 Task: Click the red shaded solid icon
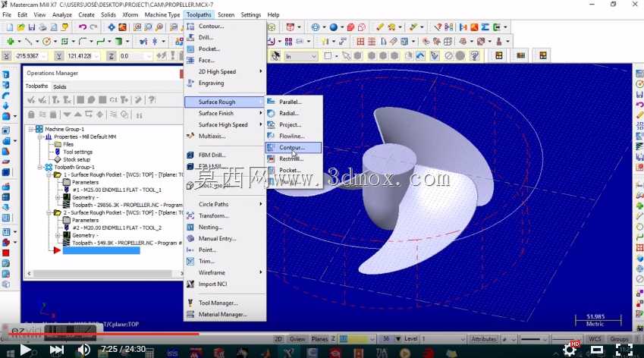[350, 27]
